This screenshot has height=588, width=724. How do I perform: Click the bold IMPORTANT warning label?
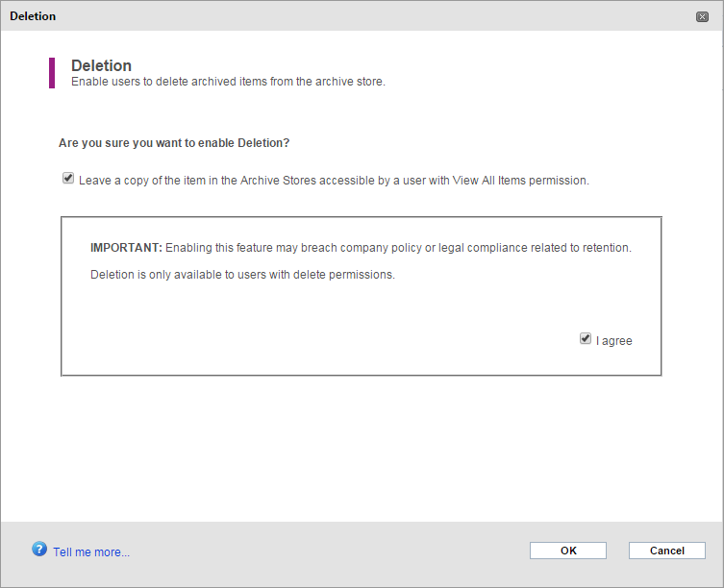[126, 248]
